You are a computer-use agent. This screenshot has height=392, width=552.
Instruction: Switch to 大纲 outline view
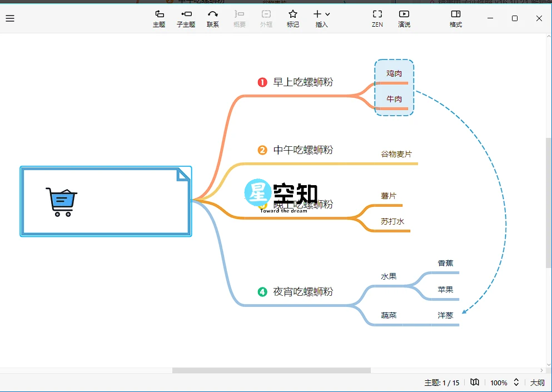[x=537, y=383]
